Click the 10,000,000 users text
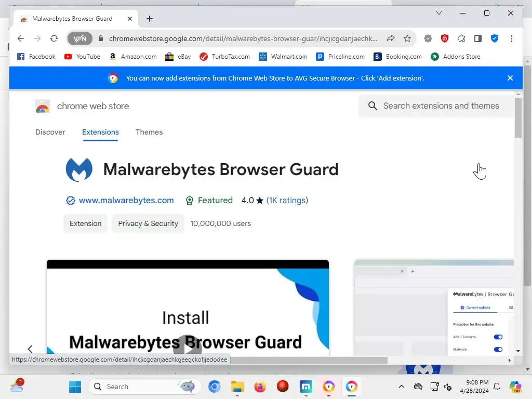Viewport: 532px width, 399px height. pos(221,223)
